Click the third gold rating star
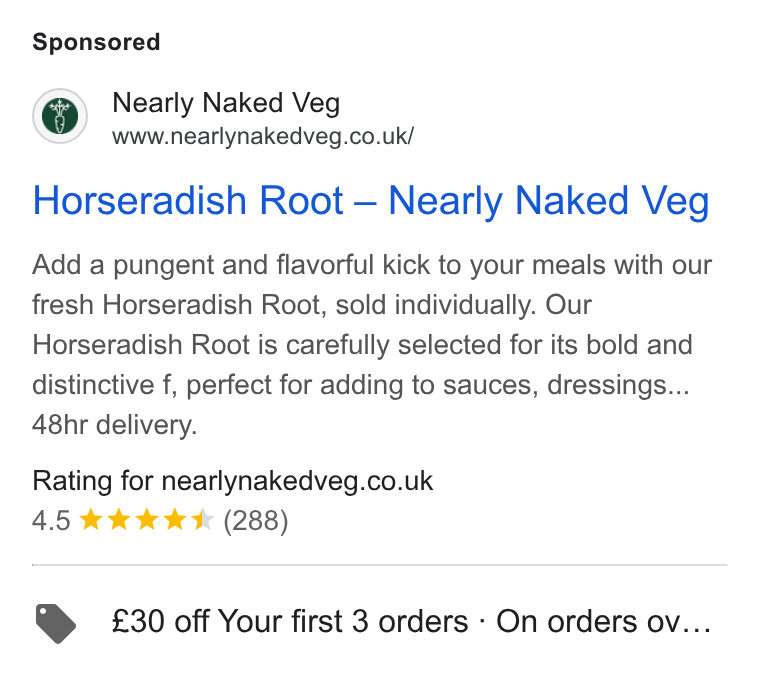This screenshot has height=682, width=760. [x=147, y=520]
